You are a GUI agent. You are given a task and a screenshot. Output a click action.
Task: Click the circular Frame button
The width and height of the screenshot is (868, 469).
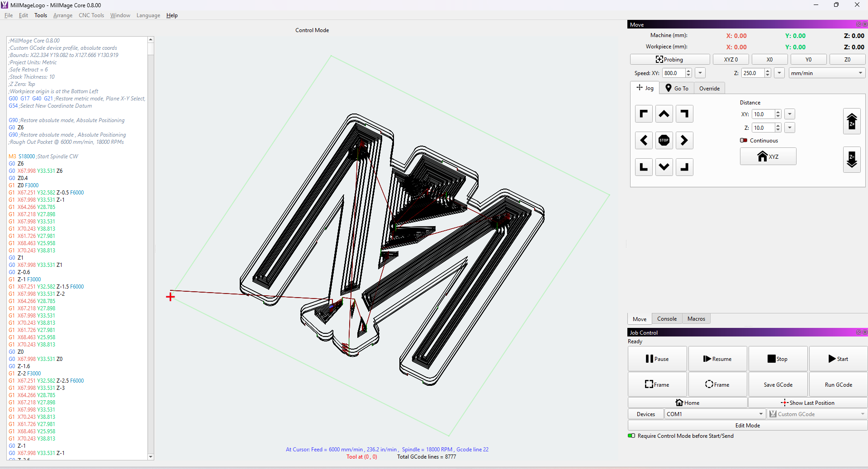tap(717, 384)
